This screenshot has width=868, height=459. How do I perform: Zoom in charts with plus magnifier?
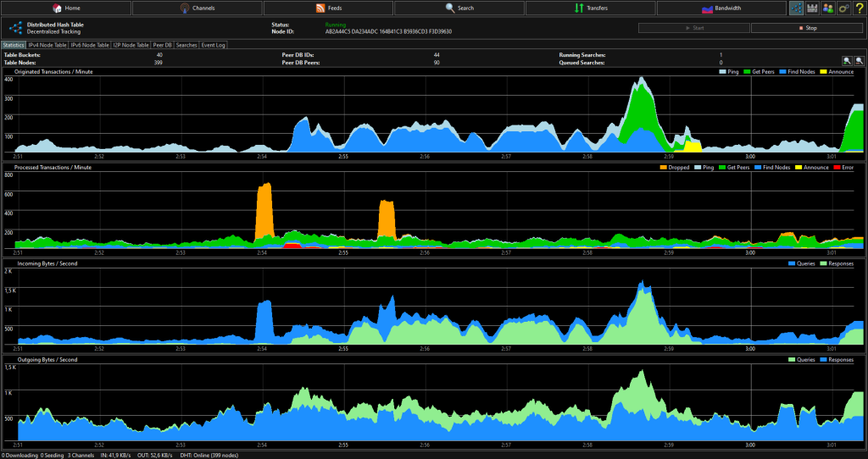(x=847, y=61)
